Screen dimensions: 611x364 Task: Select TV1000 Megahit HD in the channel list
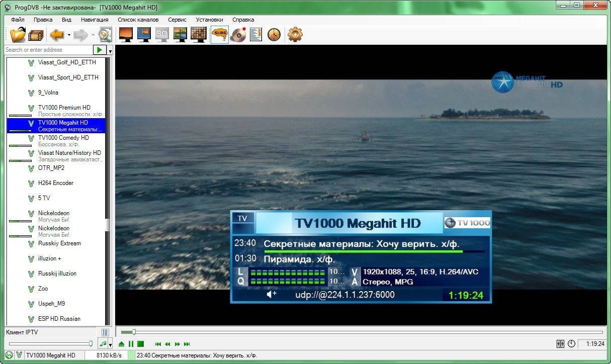click(x=56, y=126)
